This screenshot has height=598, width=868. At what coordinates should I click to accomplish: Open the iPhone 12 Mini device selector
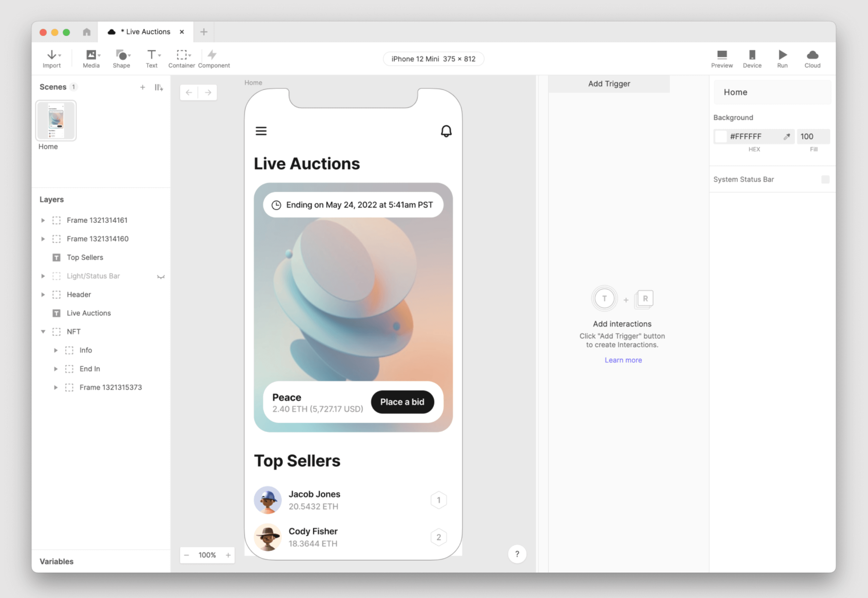click(x=433, y=59)
